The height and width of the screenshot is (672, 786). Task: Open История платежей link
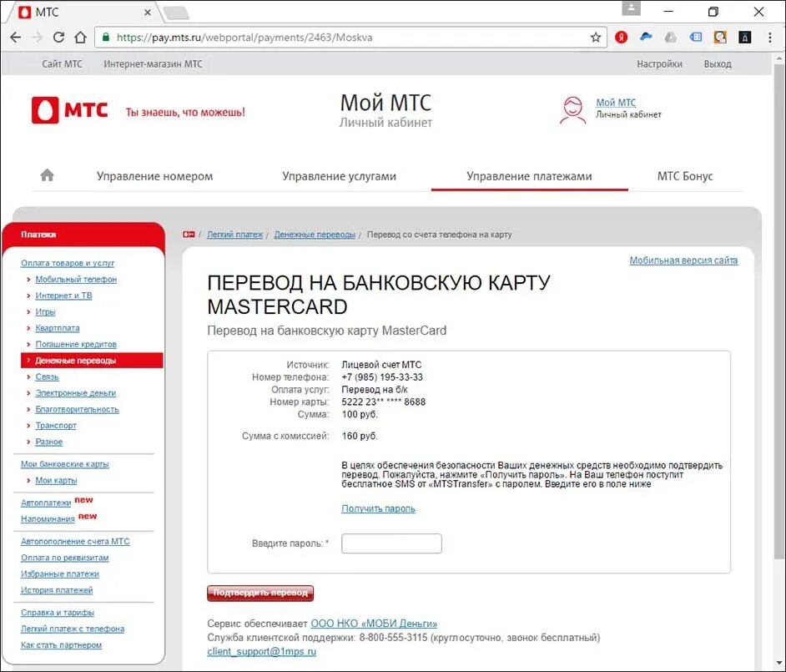(57, 590)
